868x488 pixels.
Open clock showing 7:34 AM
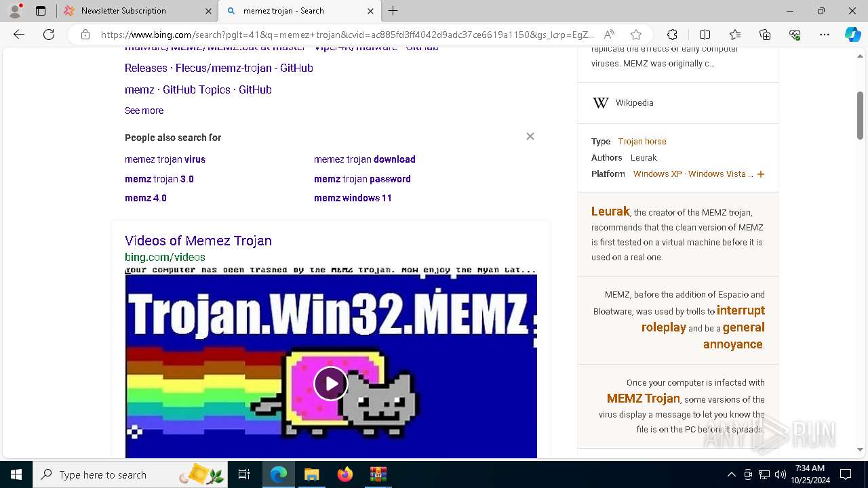(810, 474)
